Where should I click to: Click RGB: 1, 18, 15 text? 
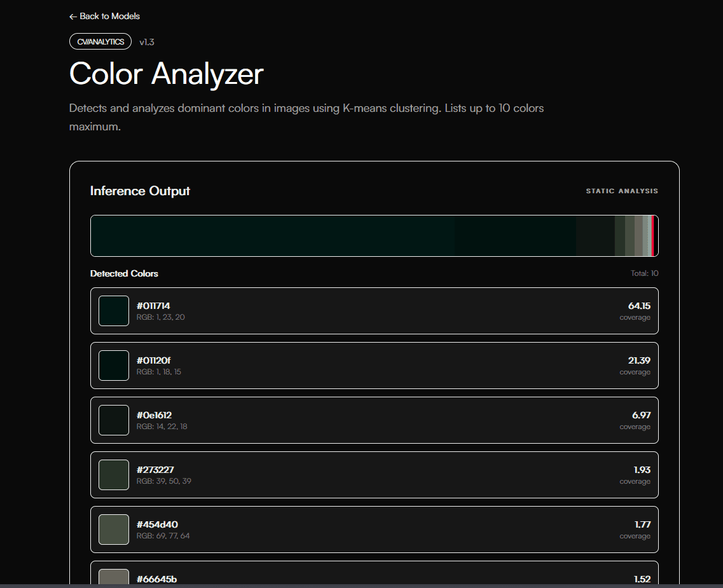click(158, 371)
